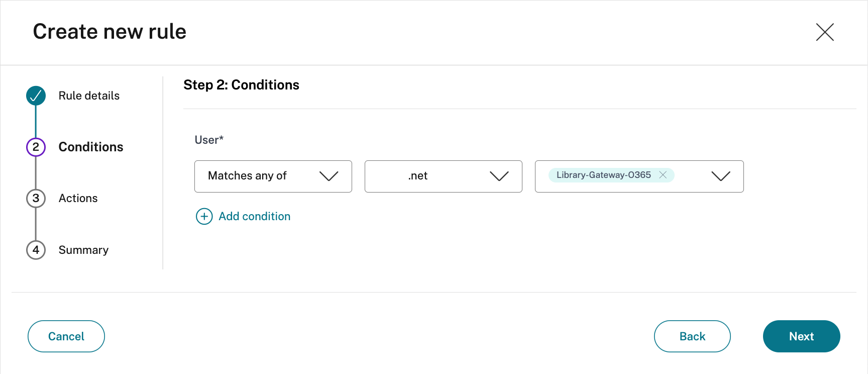Close the Create new rule dialog

pos(825,32)
